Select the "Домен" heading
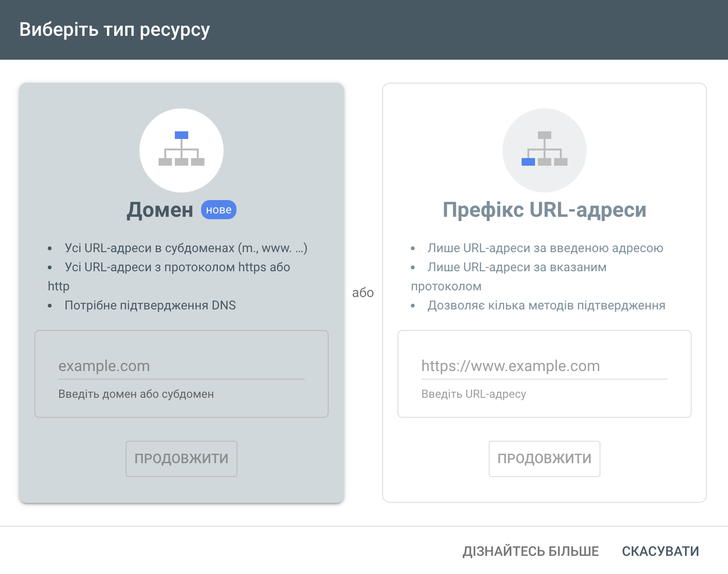The height and width of the screenshot is (574, 728). 160,210
